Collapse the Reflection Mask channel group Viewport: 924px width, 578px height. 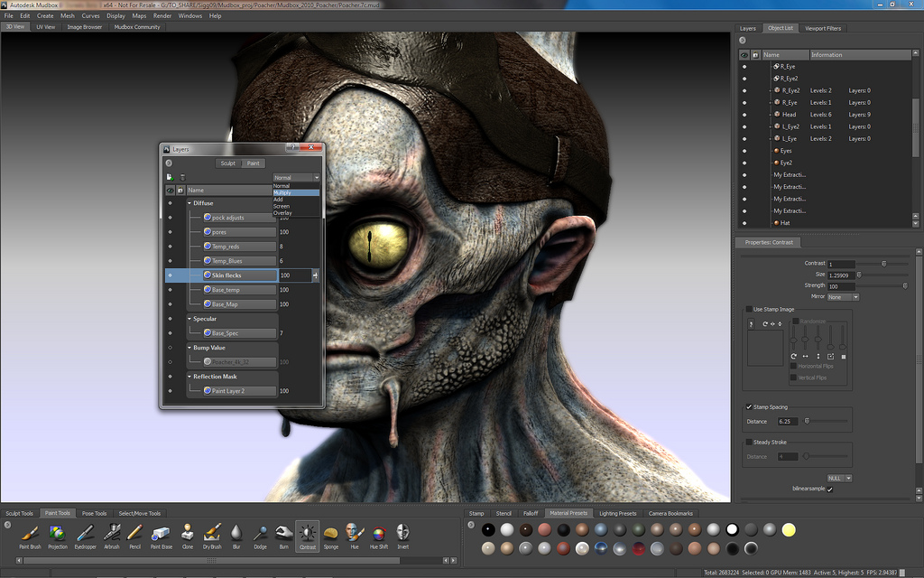189,377
